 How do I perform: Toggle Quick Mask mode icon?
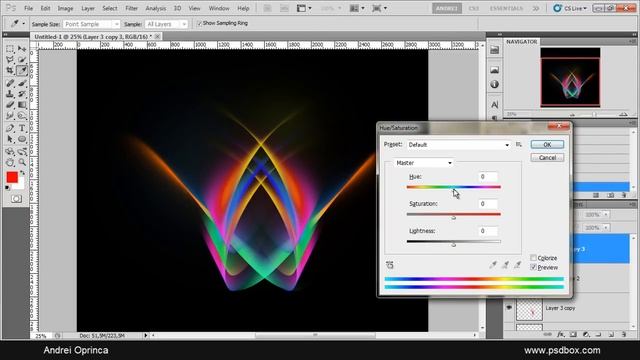click(x=16, y=199)
